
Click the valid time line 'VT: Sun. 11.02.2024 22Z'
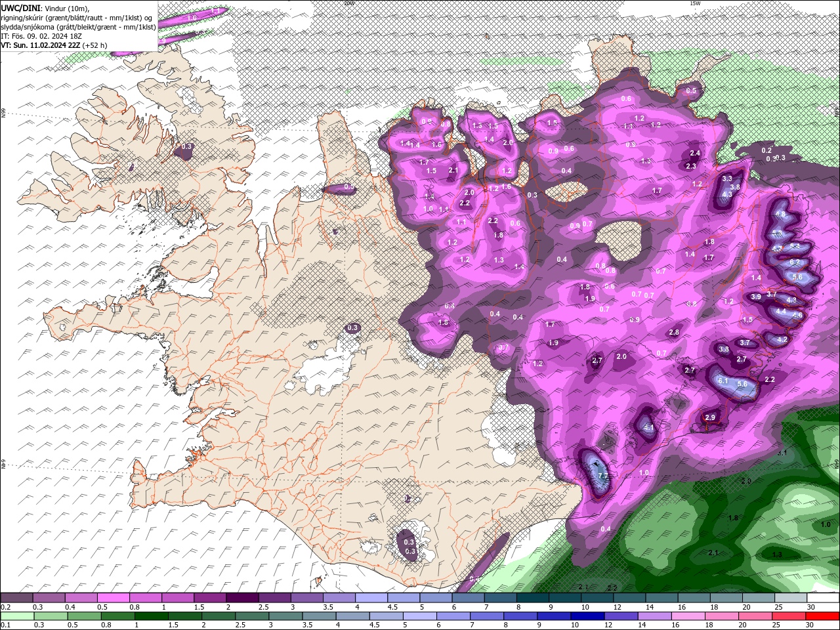(41, 45)
